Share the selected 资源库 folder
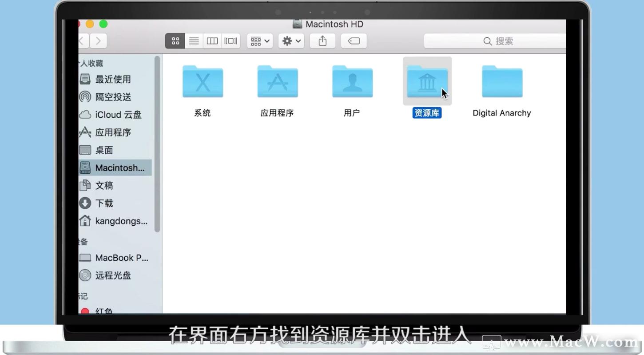The height and width of the screenshot is (355, 644). 322,41
